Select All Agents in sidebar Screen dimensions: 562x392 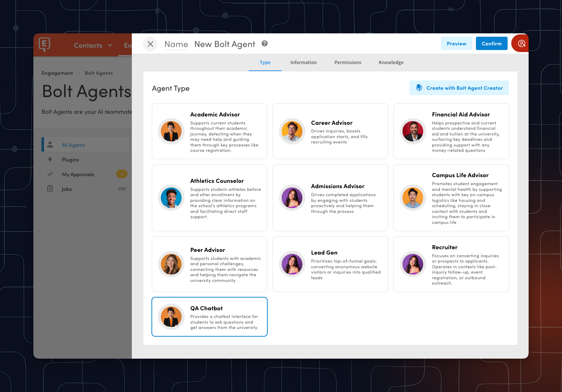[85, 144]
